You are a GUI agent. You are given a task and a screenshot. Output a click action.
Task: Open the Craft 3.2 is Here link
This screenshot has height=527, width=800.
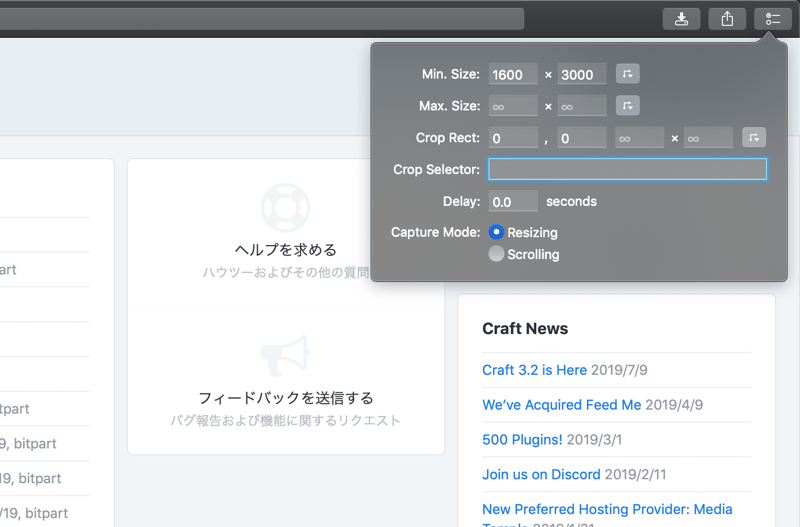tap(534, 370)
